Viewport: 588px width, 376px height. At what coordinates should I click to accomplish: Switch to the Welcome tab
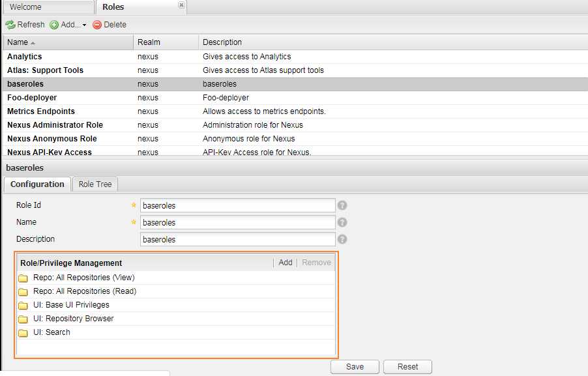pos(48,7)
